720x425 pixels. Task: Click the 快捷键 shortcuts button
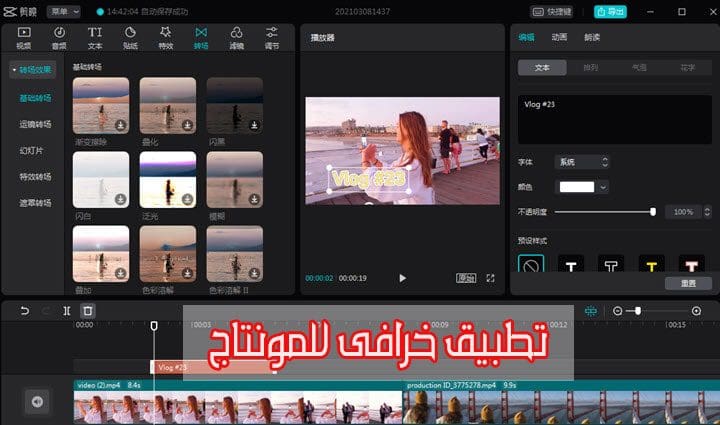tap(551, 11)
